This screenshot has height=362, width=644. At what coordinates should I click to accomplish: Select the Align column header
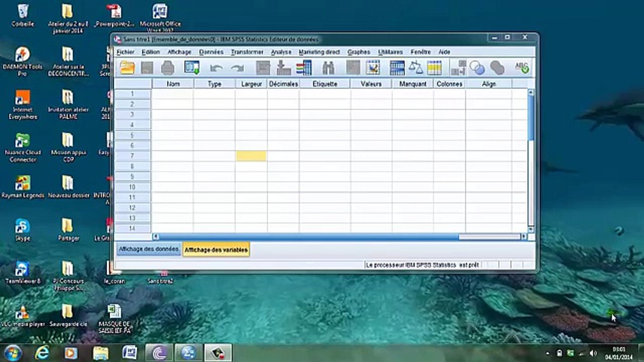(x=489, y=84)
